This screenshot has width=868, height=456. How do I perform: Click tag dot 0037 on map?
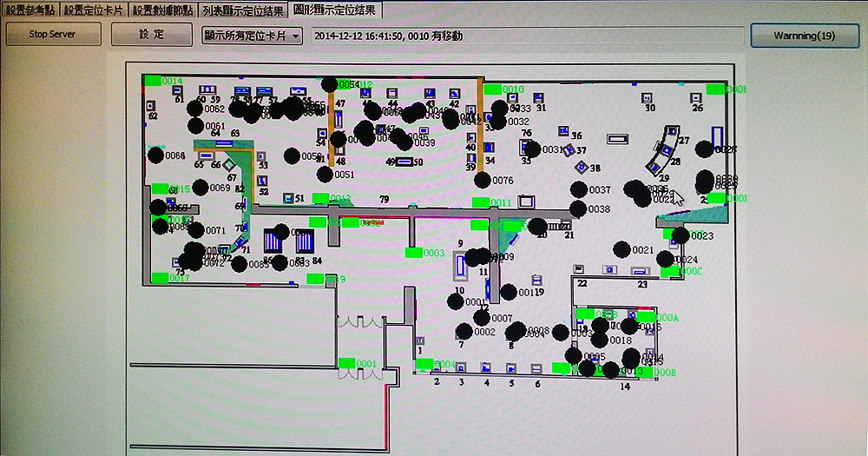click(x=579, y=189)
